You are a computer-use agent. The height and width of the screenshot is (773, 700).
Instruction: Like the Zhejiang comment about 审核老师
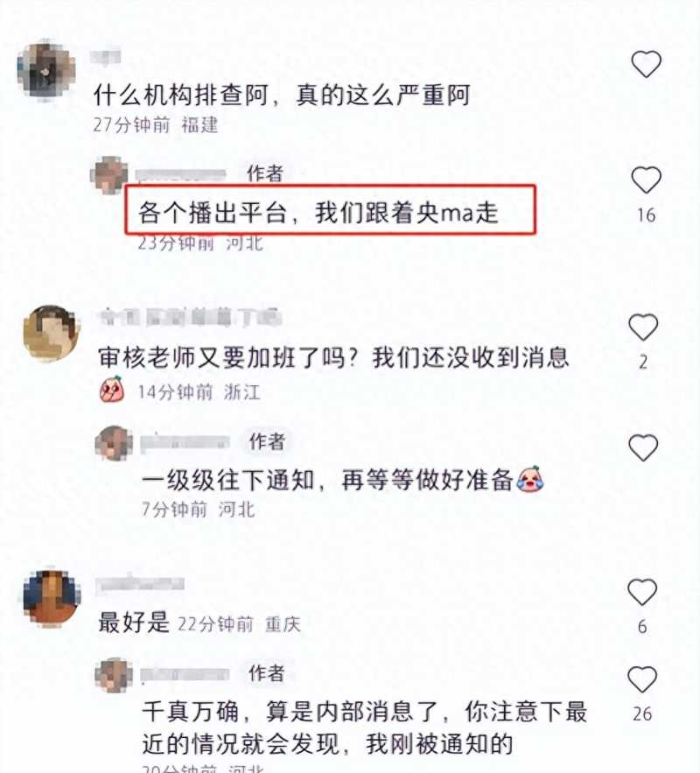point(643,327)
